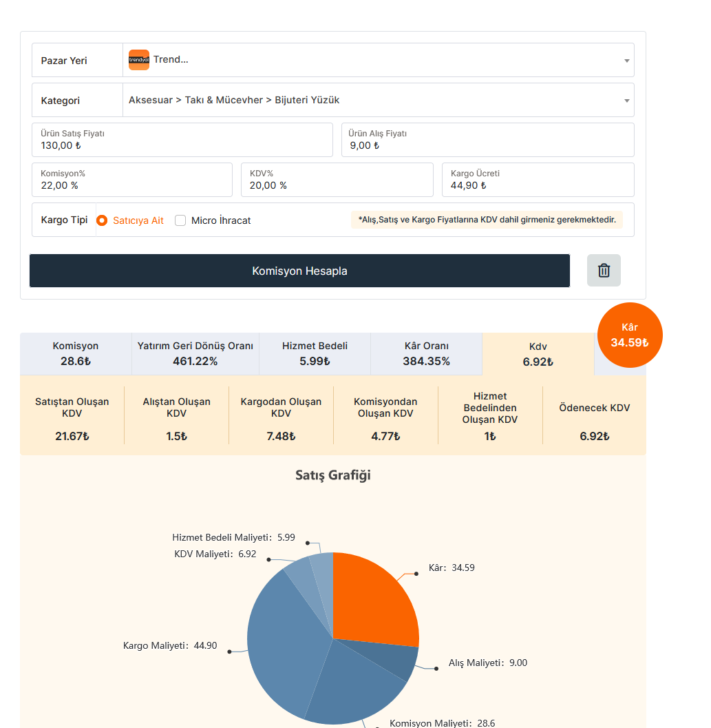Select the Satıcıya Ait radio button
Screen dimensions: 711x728
click(x=102, y=220)
